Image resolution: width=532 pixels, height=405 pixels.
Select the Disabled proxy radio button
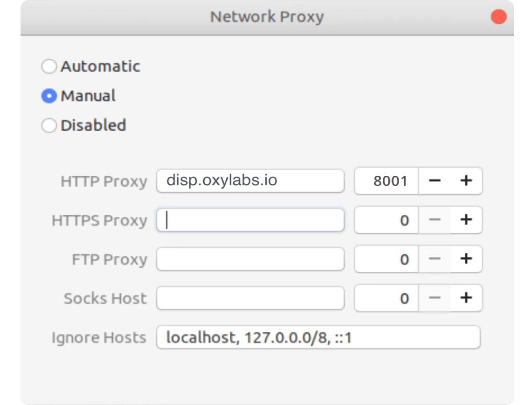pos(49,126)
